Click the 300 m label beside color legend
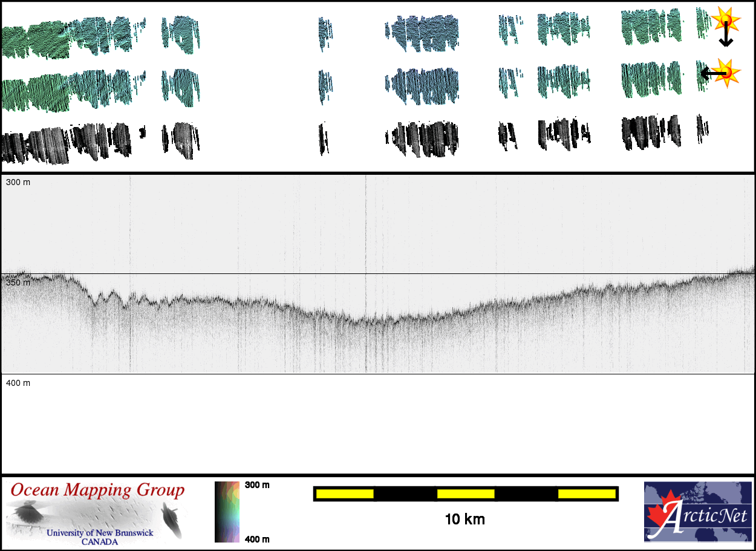Image resolution: width=756 pixels, height=551 pixels. [x=257, y=485]
